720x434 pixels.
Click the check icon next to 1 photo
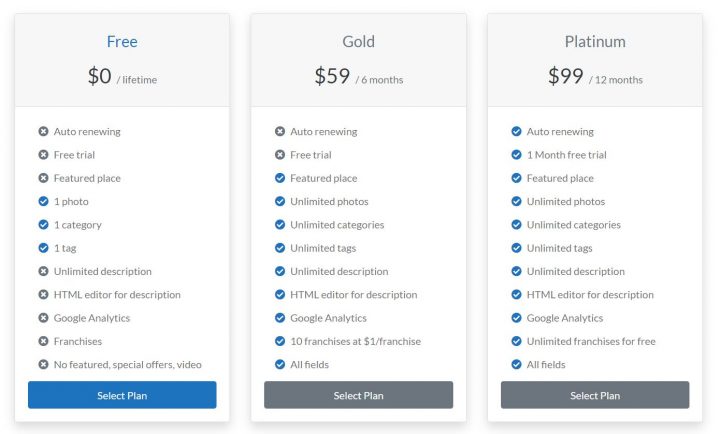coord(43,201)
